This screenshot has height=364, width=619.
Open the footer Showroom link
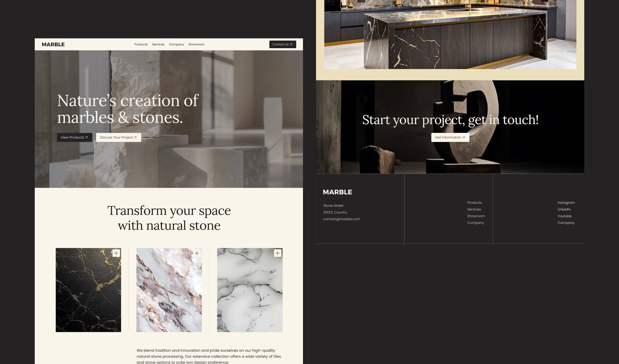[x=476, y=216]
